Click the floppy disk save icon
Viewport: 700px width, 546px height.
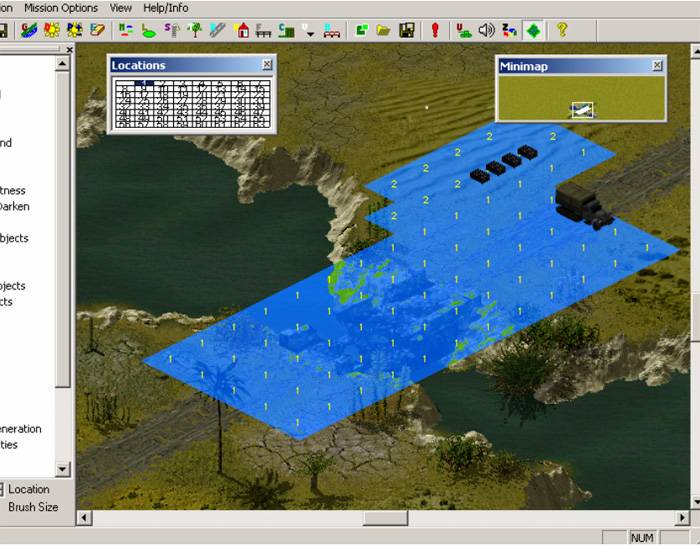point(407,30)
